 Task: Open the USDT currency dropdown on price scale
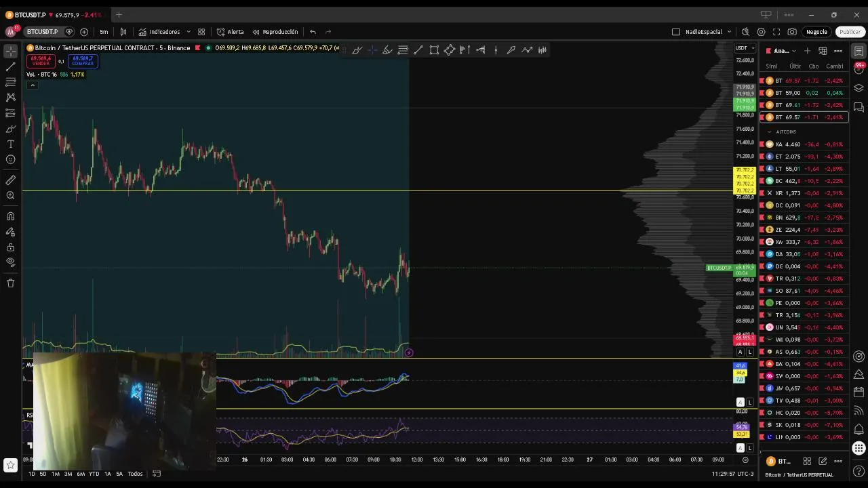point(745,48)
